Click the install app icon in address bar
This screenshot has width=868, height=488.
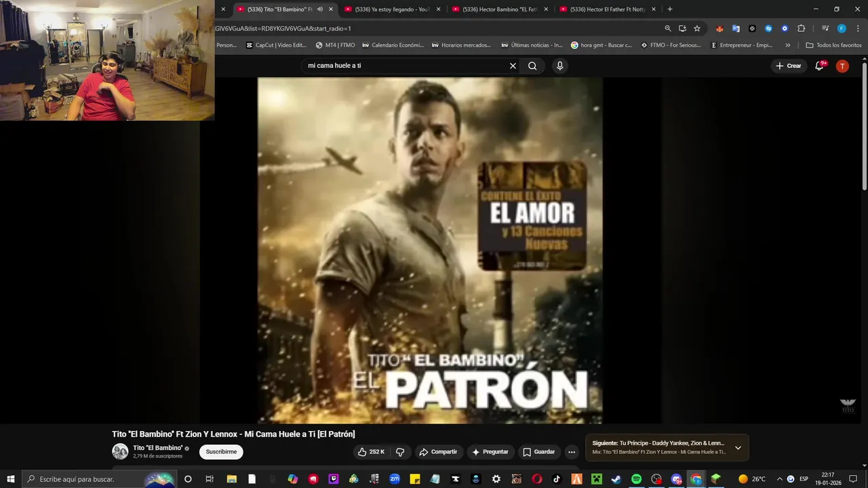tap(682, 28)
